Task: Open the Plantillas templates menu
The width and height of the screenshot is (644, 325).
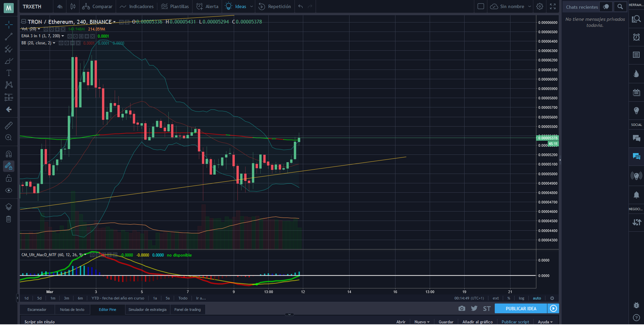Action: [175, 6]
